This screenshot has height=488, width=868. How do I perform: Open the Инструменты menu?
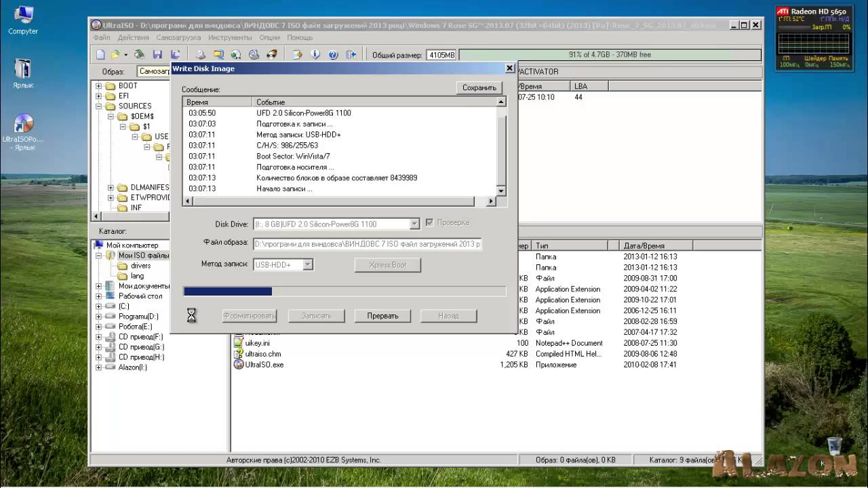[231, 38]
